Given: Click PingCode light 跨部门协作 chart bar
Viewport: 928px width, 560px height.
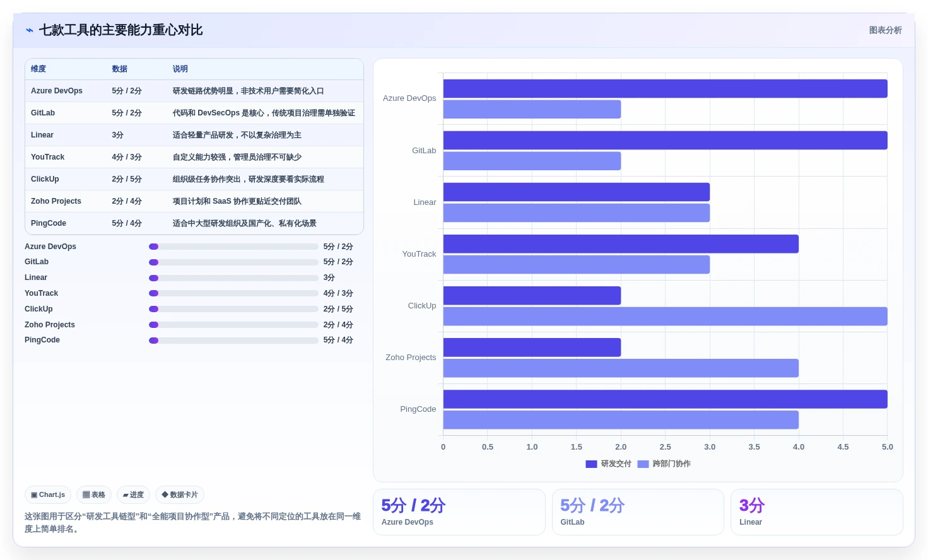Looking at the screenshot, I should 621,420.
